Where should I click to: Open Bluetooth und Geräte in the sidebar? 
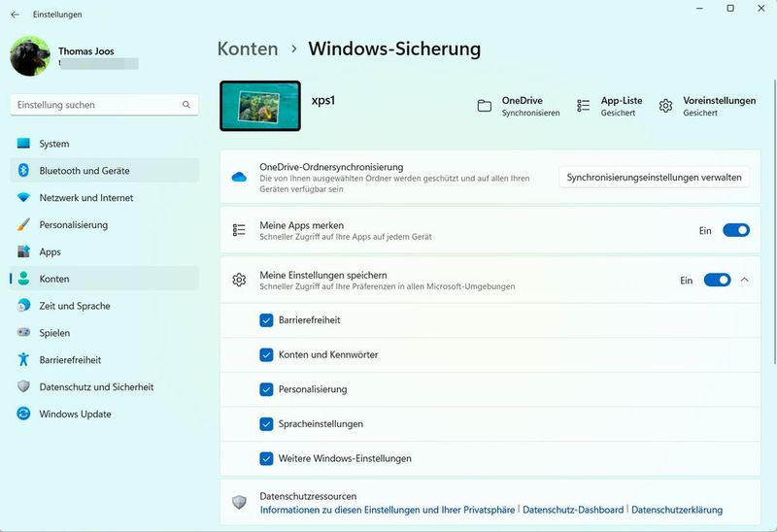coord(105,171)
